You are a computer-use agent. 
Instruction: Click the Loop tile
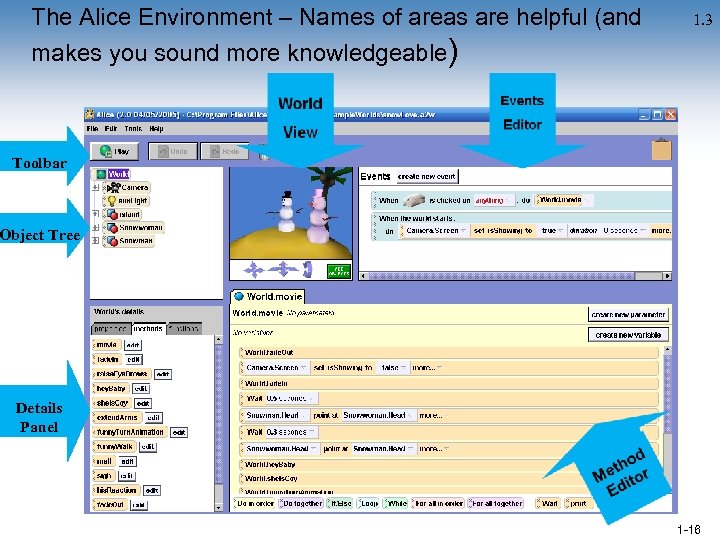click(x=368, y=503)
